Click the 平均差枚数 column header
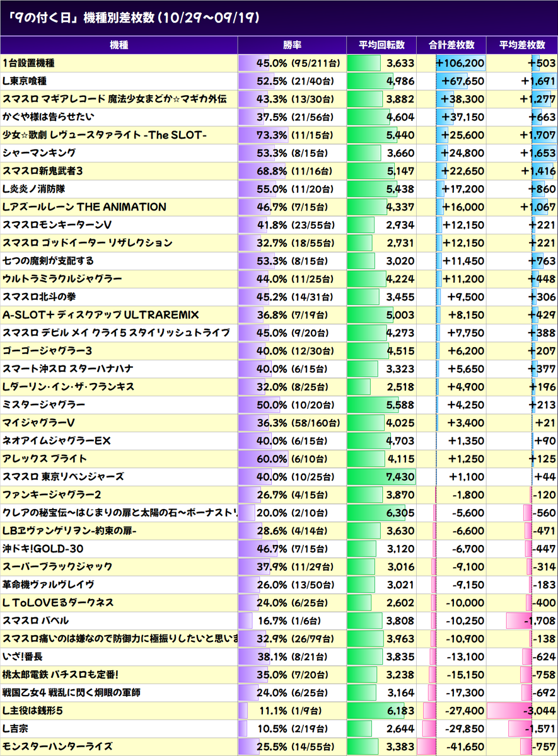Image resolution: width=558 pixels, height=756 pixels. pyautogui.click(x=522, y=45)
